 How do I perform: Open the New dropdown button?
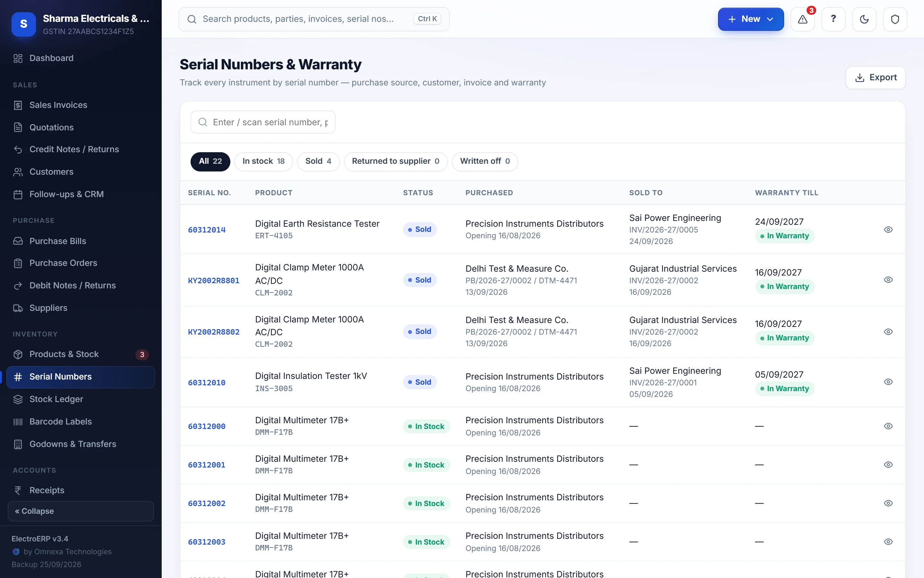pyautogui.click(x=751, y=19)
